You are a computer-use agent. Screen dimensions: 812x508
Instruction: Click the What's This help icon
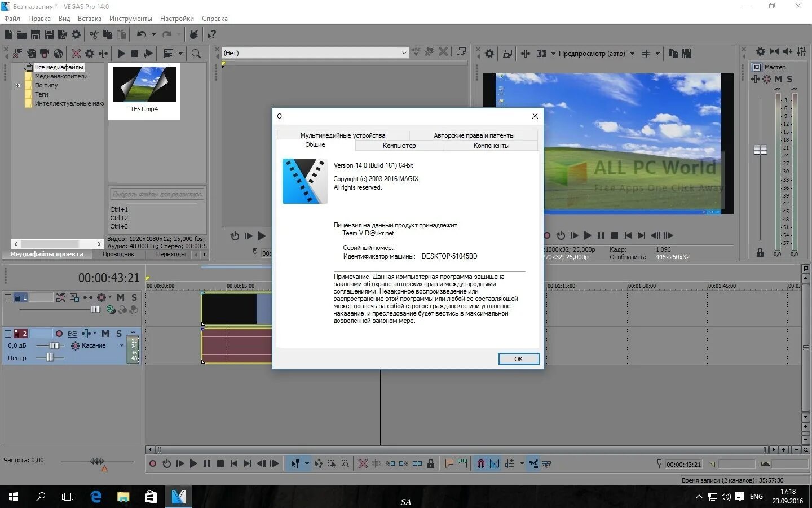(212, 34)
